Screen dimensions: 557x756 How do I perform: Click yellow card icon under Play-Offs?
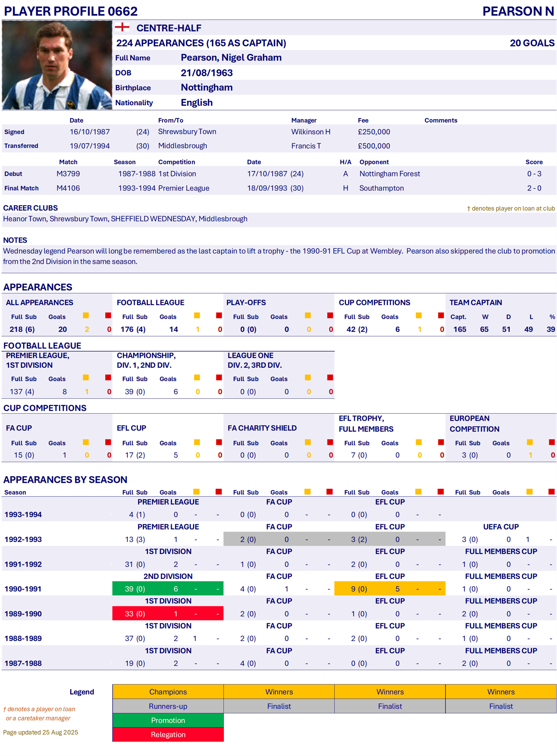(308, 316)
